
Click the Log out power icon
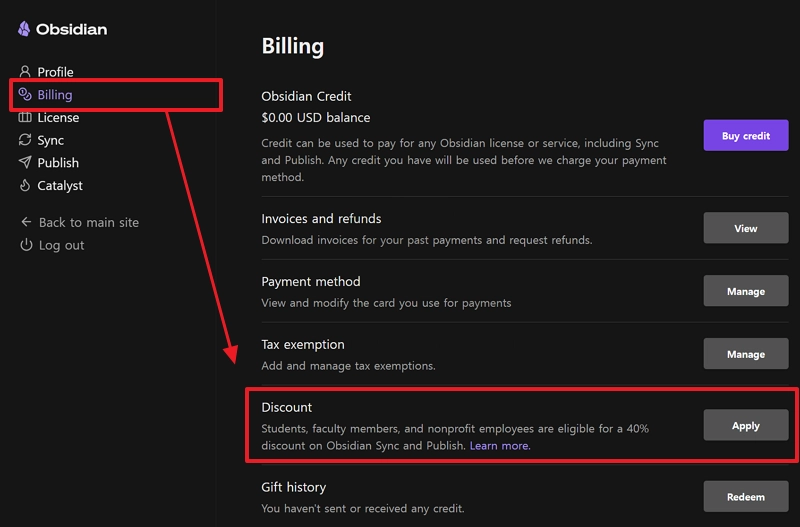pos(26,245)
